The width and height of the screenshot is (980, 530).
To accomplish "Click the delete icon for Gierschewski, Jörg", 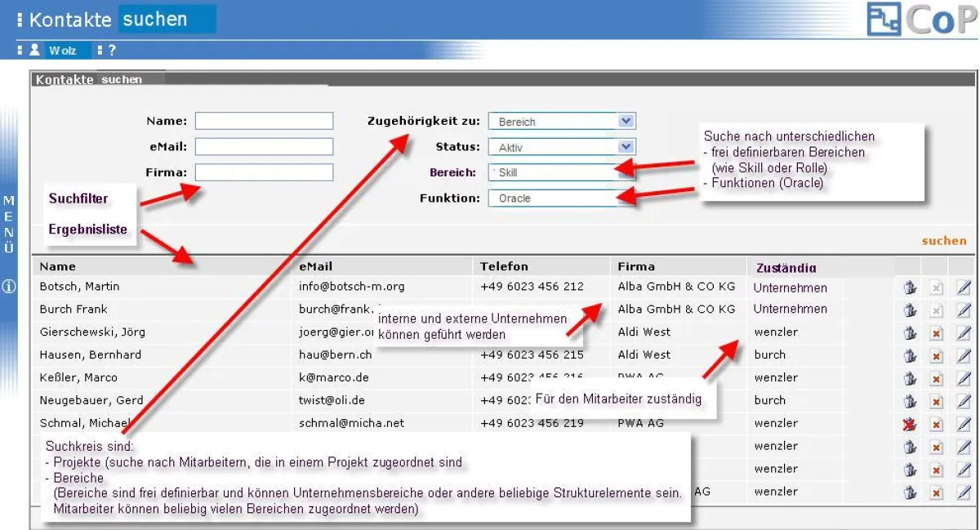I will (x=937, y=333).
